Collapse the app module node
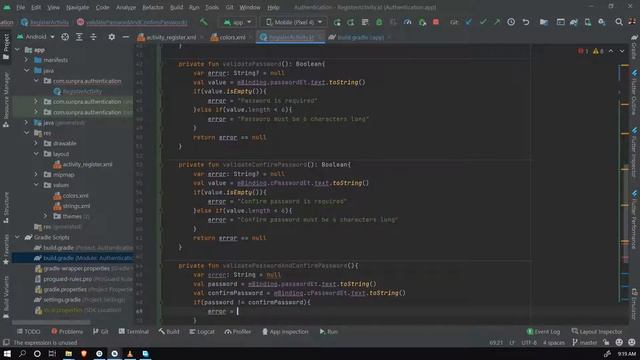Viewport: 640px width, 360px height. (x=17, y=50)
